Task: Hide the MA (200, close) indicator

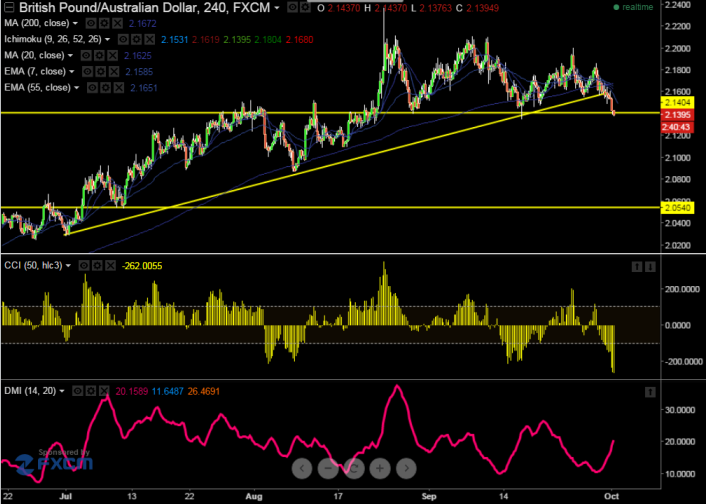Action: 91,23
